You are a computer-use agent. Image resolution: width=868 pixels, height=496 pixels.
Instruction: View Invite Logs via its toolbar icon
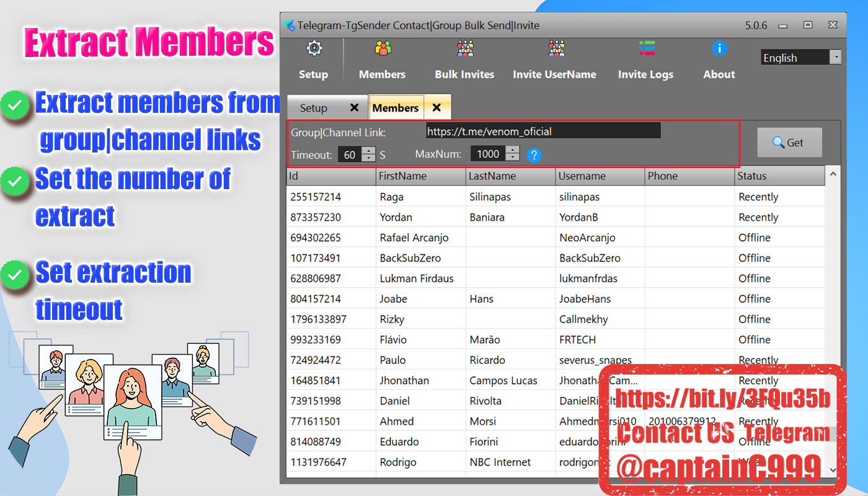pyautogui.click(x=645, y=48)
